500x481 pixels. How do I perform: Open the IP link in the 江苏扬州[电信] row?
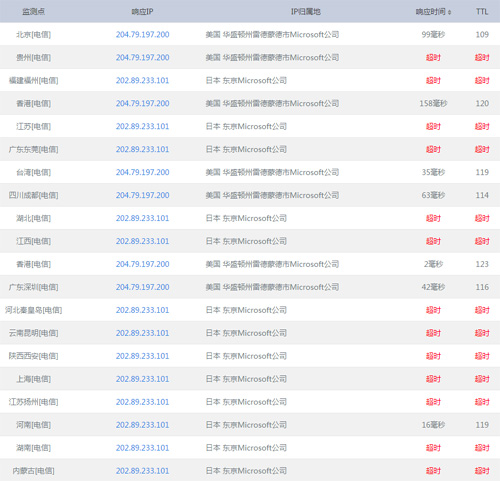[143, 402]
